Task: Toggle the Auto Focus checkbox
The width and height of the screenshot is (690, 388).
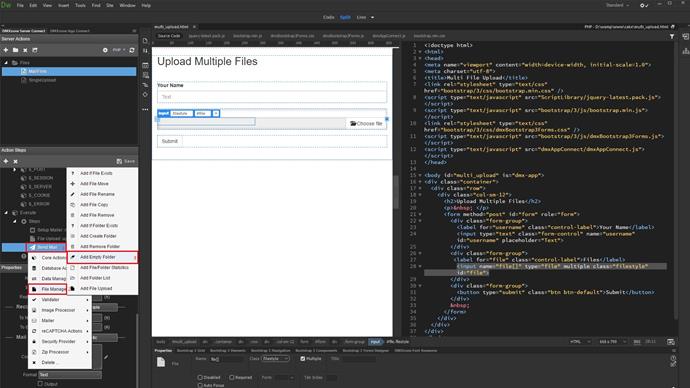Action: 200,385
